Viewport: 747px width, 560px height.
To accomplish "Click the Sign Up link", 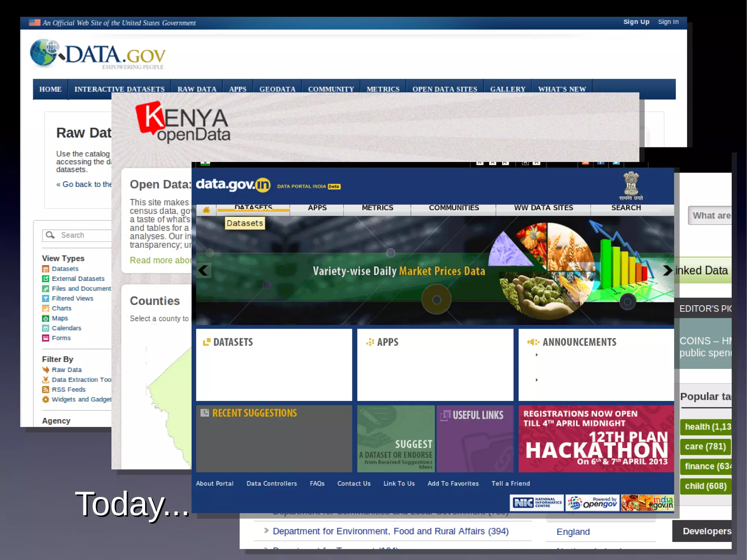I will pos(636,22).
